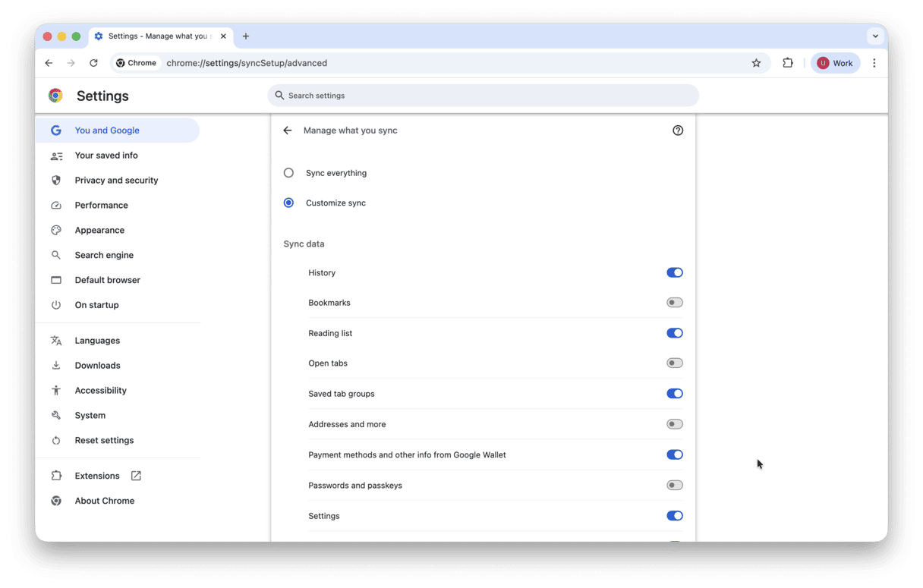Select the Performance settings icon
The height and width of the screenshot is (588, 923).
point(56,205)
